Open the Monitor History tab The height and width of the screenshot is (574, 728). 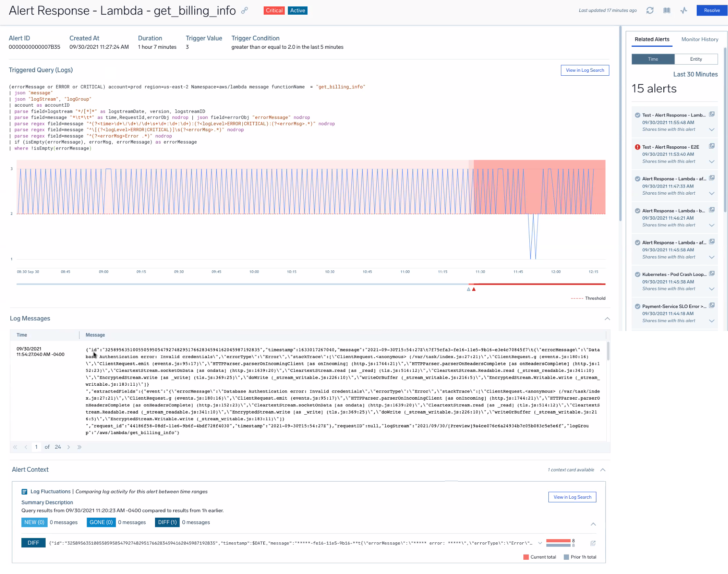pos(699,39)
